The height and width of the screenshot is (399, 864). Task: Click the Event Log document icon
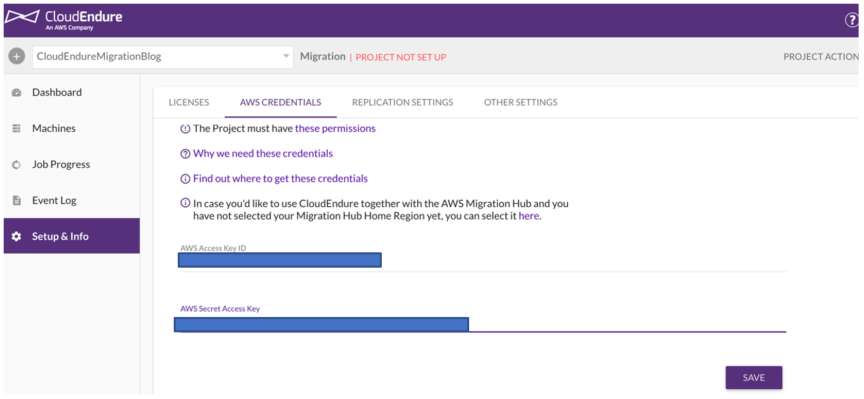pyautogui.click(x=16, y=201)
